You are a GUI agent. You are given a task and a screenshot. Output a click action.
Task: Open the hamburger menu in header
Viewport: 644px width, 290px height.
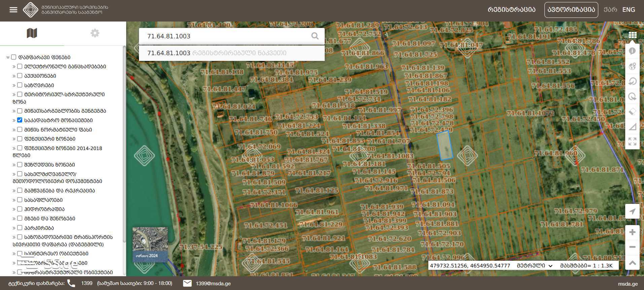(13, 10)
